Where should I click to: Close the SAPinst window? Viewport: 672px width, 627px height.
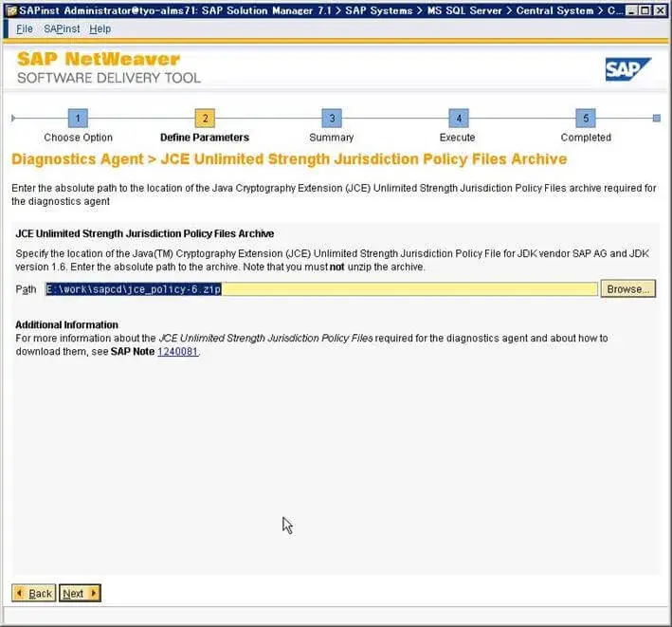(x=661, y=10)
